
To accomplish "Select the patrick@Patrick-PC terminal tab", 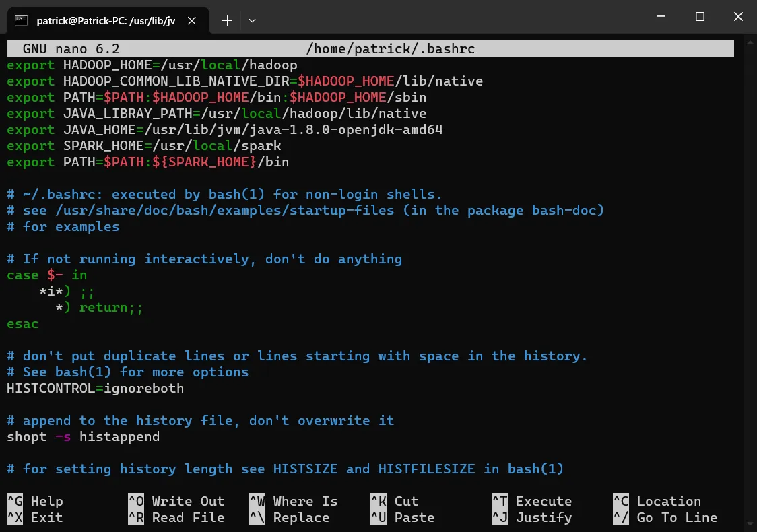I will (108, 20).
